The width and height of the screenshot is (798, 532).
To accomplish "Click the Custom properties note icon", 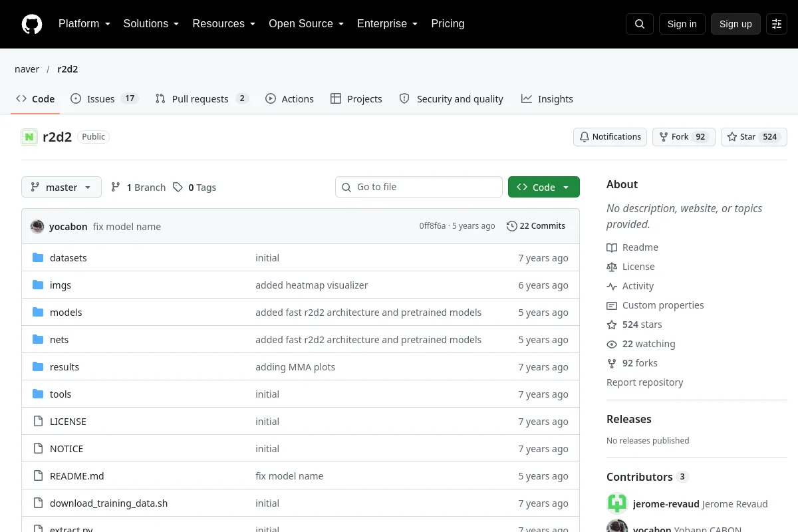I will [x=612, y=305].
